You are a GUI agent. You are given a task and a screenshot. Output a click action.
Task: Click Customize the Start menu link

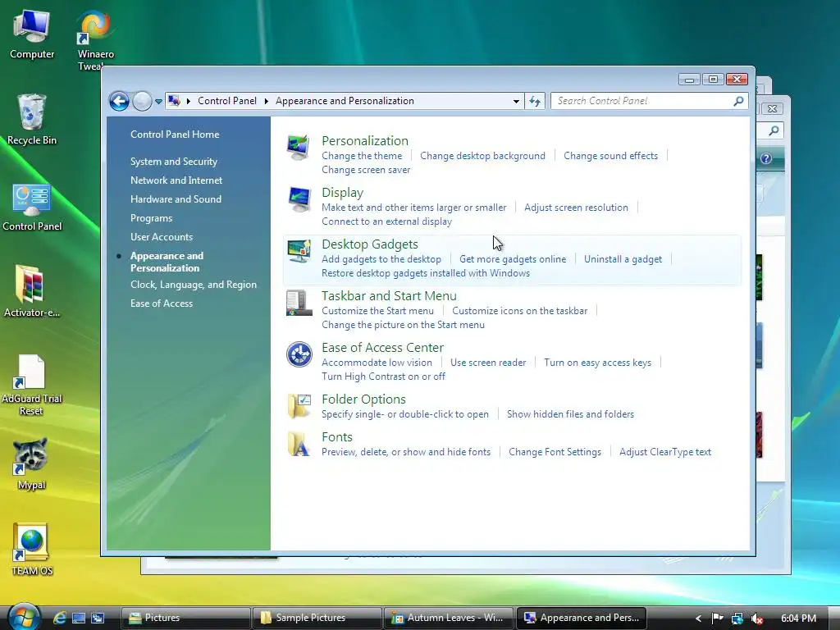pyautogui.click(x=377, y=311)
